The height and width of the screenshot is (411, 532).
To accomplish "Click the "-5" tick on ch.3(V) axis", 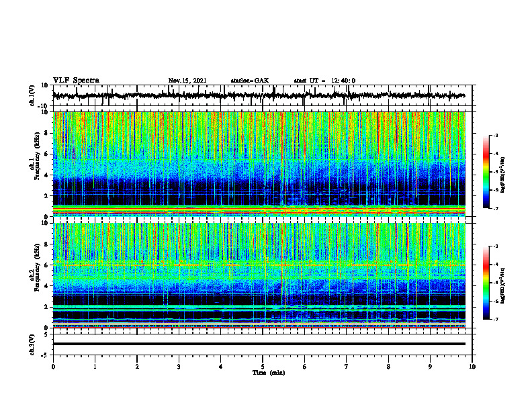I will coord(46,355).
